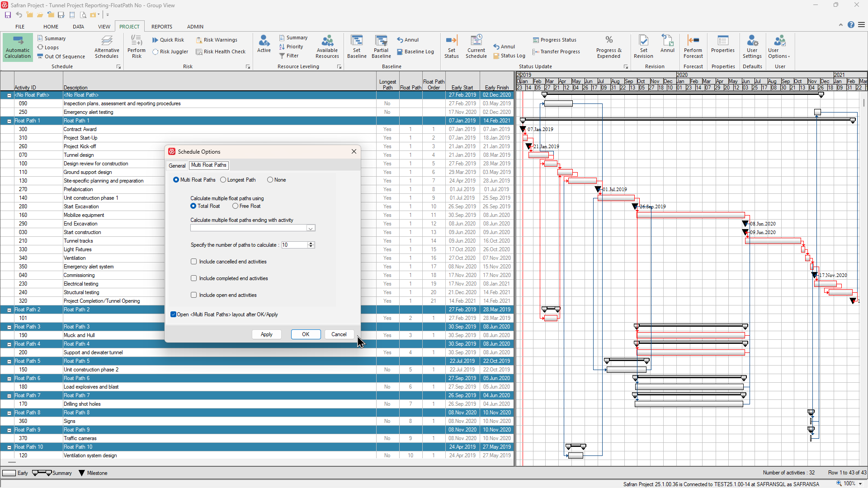
Task: Open the ending activity dropdown list
Action: 311,228
